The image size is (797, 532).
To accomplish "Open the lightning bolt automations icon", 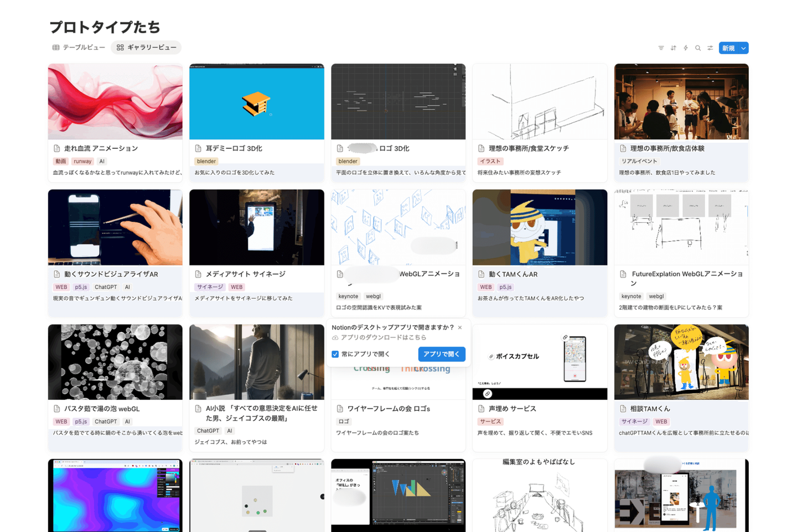I will click(685, 48).
